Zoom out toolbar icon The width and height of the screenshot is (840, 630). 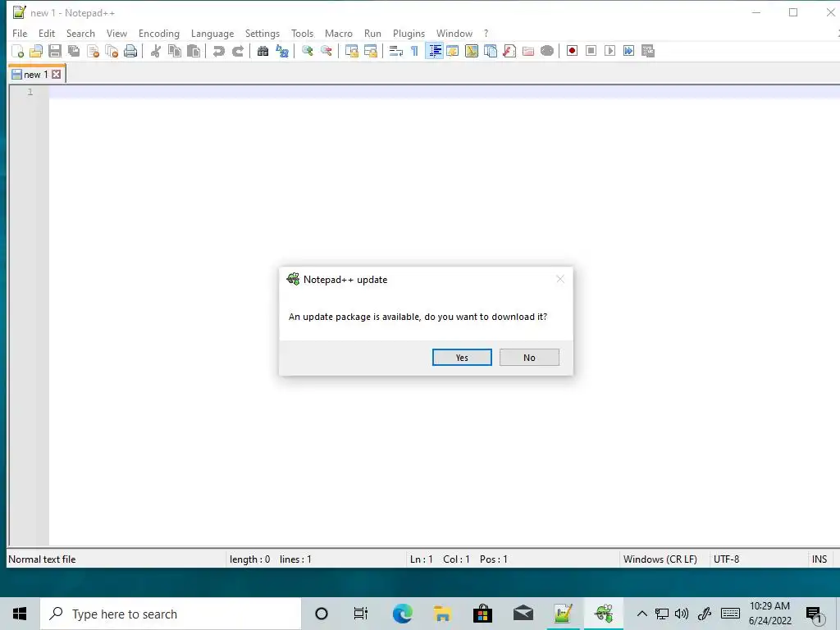(x=326, y=51)
